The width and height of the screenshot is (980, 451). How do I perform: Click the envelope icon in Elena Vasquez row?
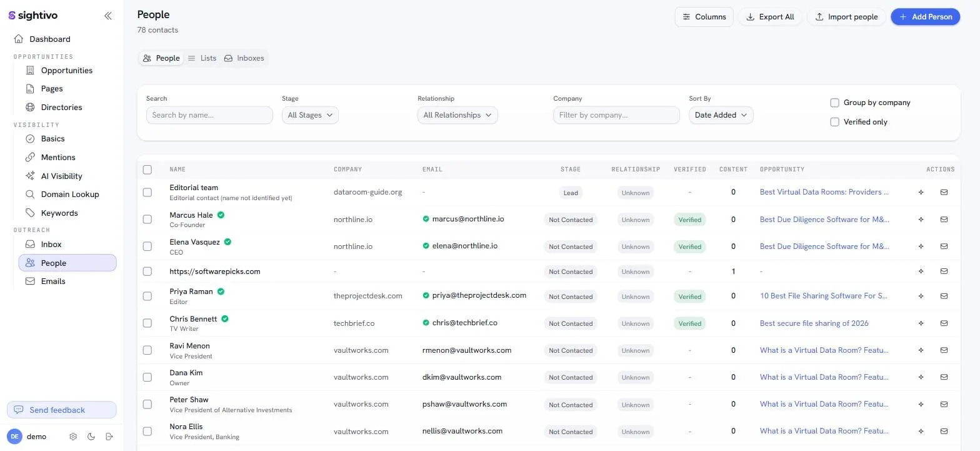(x=944, y=246)
